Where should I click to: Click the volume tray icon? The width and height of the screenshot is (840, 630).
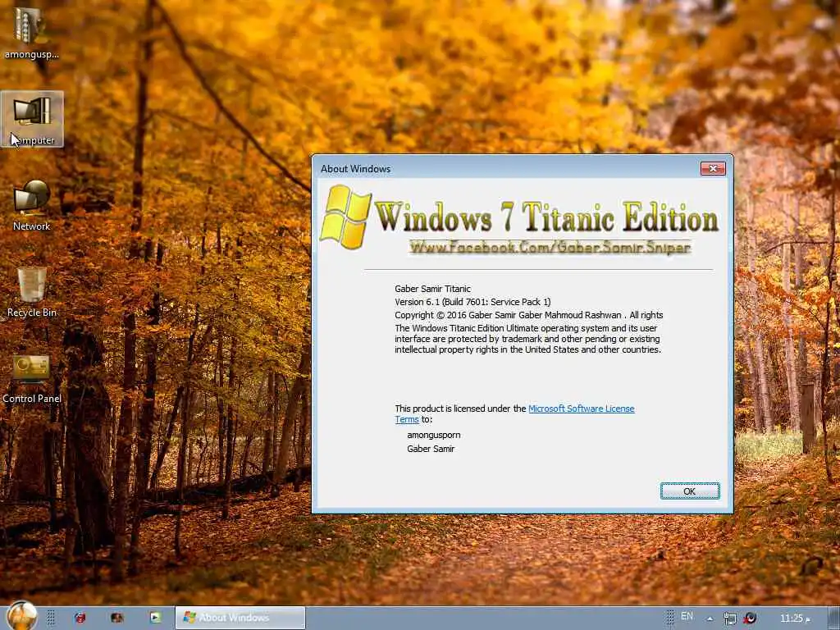click(750, 619)
